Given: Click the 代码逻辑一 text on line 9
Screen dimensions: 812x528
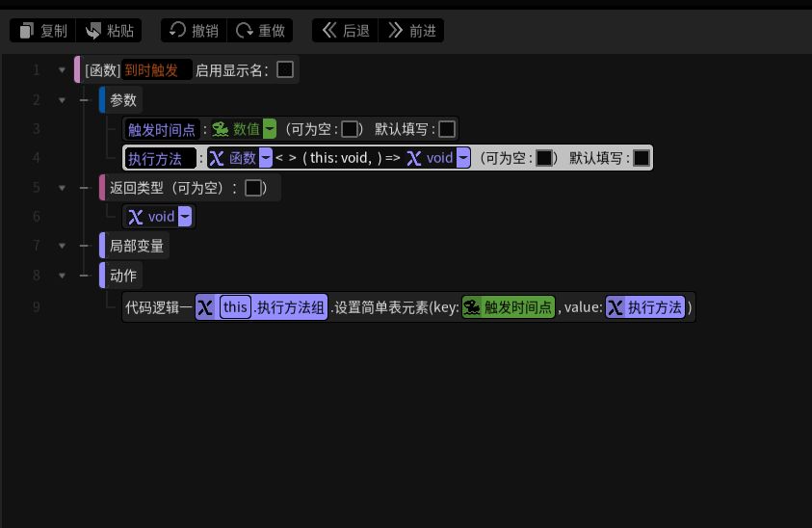Looking at the screenshot, I should [159, 307].
